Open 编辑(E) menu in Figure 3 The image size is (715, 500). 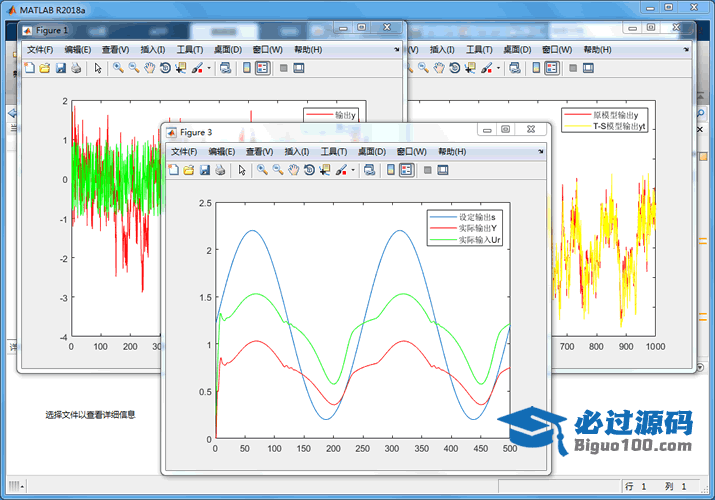pos(222,151)
